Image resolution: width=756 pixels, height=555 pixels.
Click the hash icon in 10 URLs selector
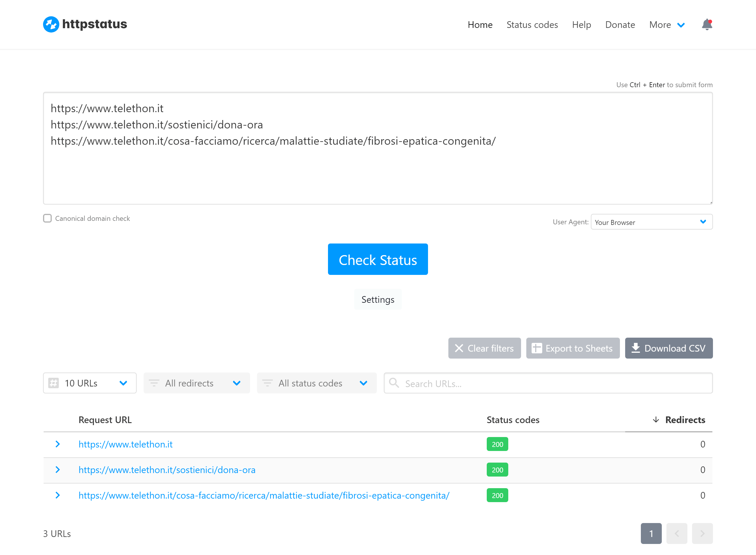coord(54,383)
